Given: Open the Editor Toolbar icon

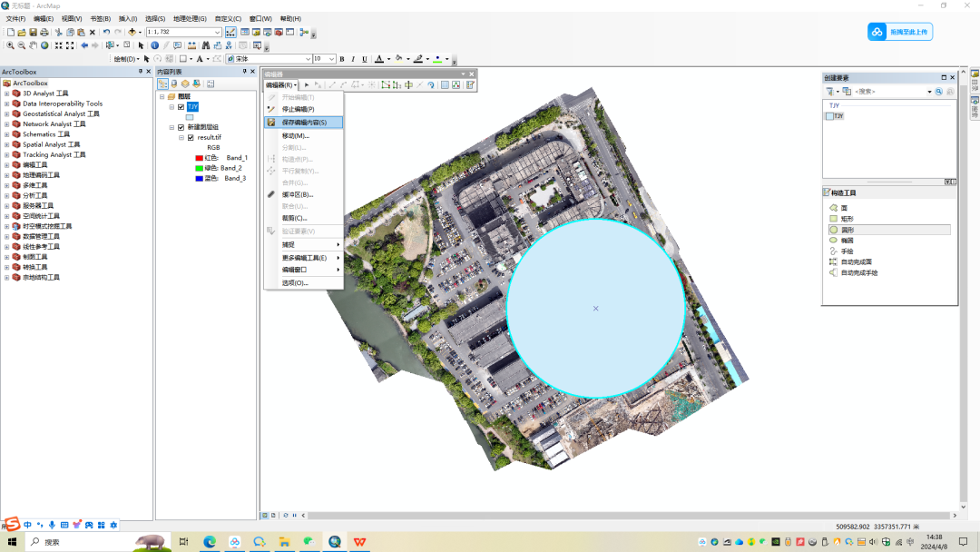Looking at the screenshot, I should [x=230, y=32].
